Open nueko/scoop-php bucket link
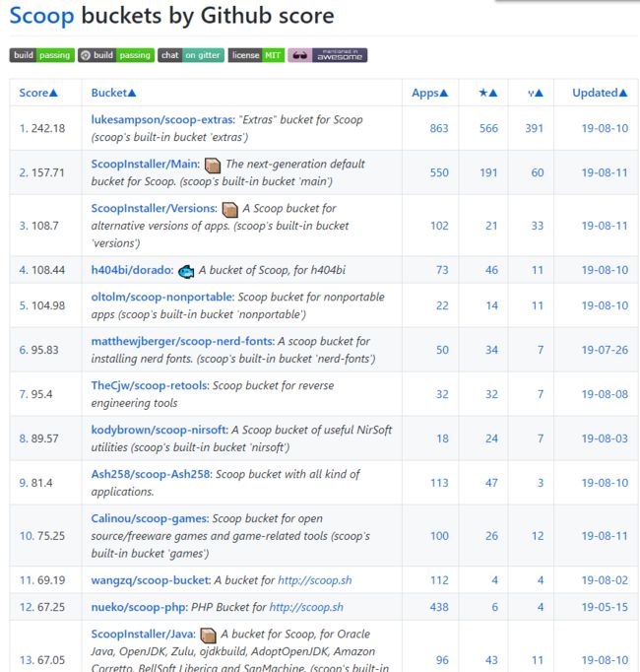The height and width of the screenshot is (672, 640). [x=139, y=607]
